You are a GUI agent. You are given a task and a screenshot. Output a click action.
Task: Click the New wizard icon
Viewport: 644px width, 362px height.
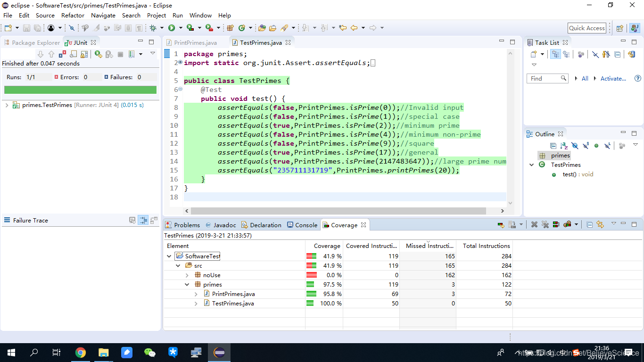[8, 28]
